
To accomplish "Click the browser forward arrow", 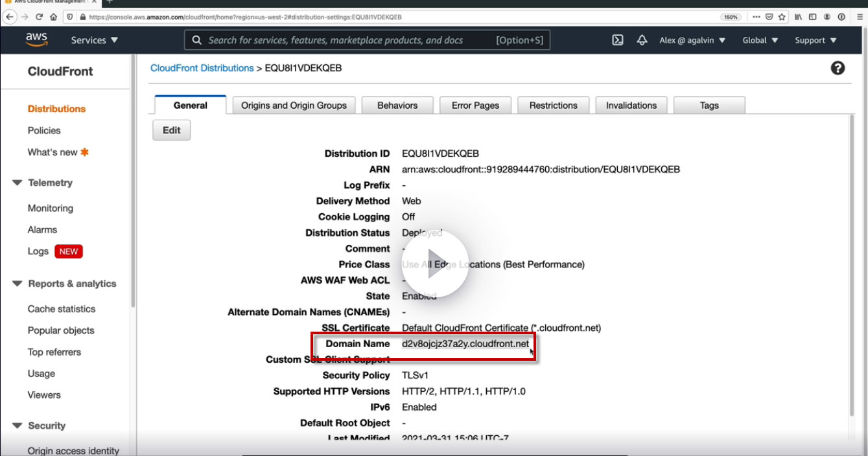I will tap(25, 17).
